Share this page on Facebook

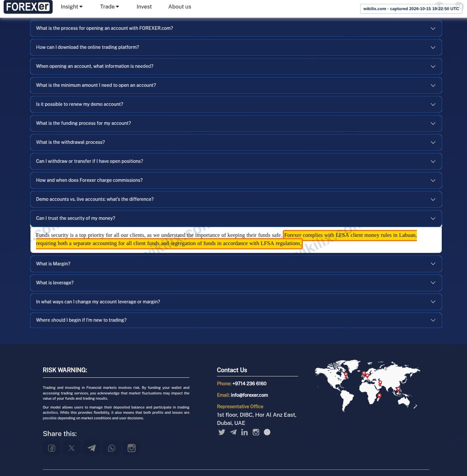pyautogui.click(x=52, y=448)
